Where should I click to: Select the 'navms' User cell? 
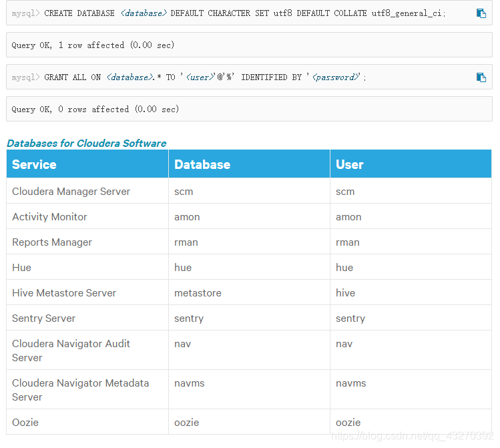pyautogui.click(x=411, y=390)
